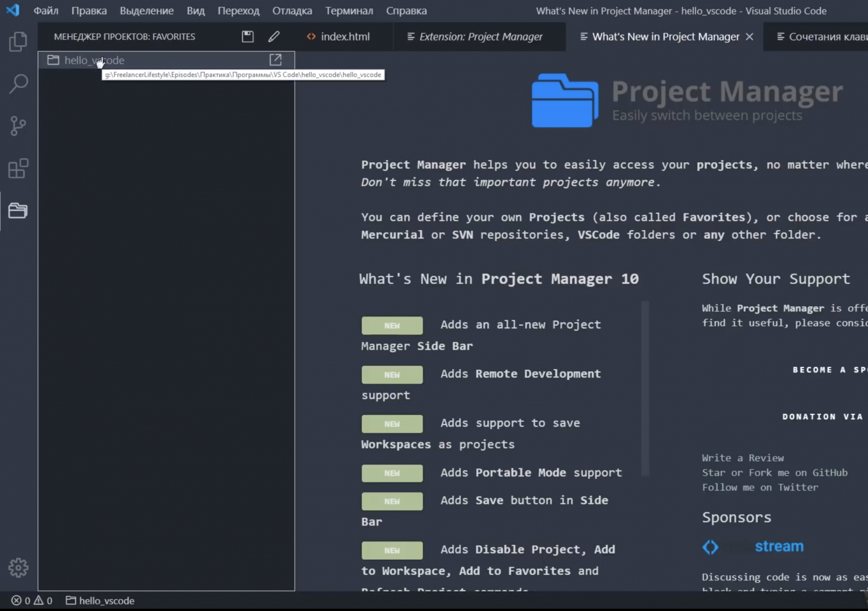Open the Файл menu

[46, 11]
